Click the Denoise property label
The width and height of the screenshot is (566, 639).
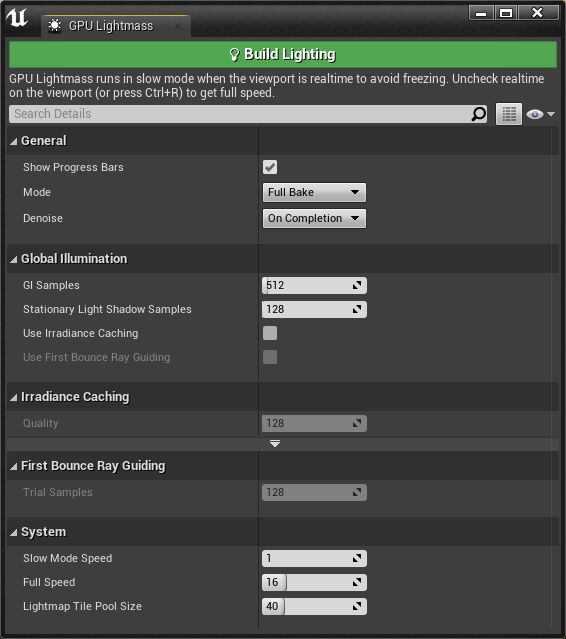tap(43, 218)
